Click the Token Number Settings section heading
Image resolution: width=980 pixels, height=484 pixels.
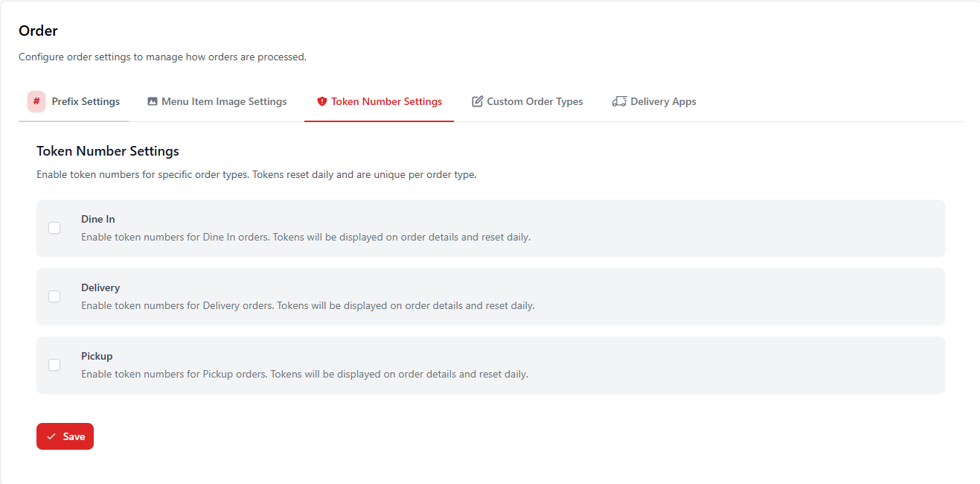(x=108, y=151)
